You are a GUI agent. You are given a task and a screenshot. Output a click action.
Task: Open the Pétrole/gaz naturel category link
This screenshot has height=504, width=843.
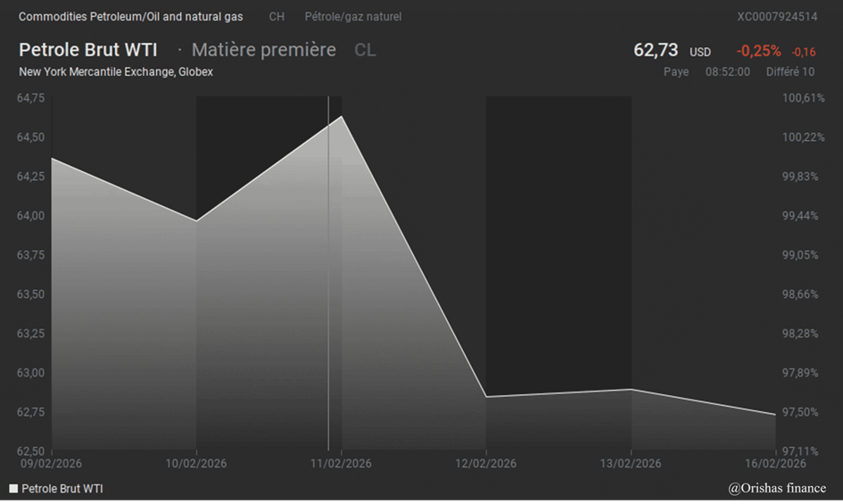tap(352, 17)
